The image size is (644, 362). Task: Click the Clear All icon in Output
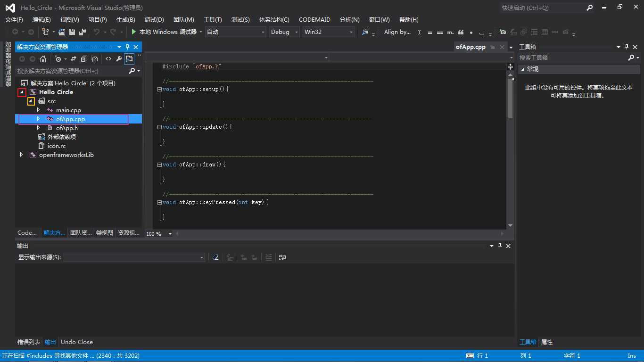point(215,257)
